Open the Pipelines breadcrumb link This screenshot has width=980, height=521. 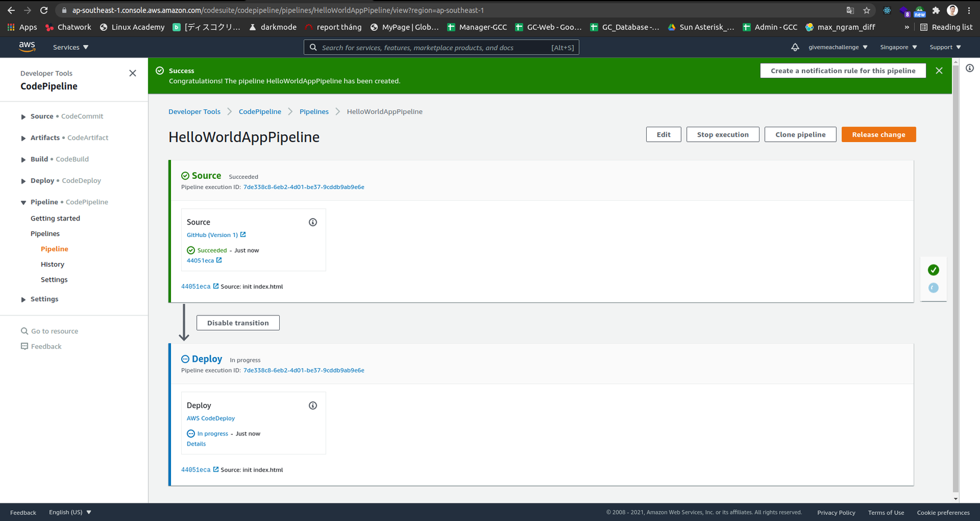click(314, 112)
